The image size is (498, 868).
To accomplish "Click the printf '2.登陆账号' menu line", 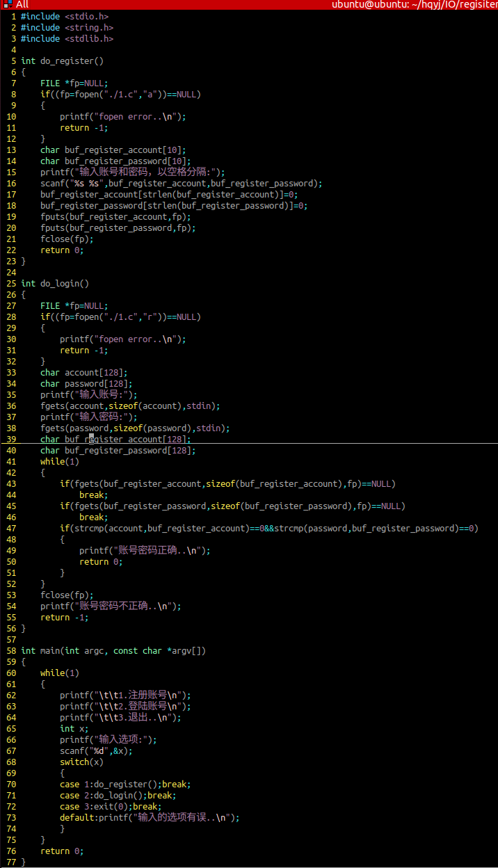I will point(125,707).
